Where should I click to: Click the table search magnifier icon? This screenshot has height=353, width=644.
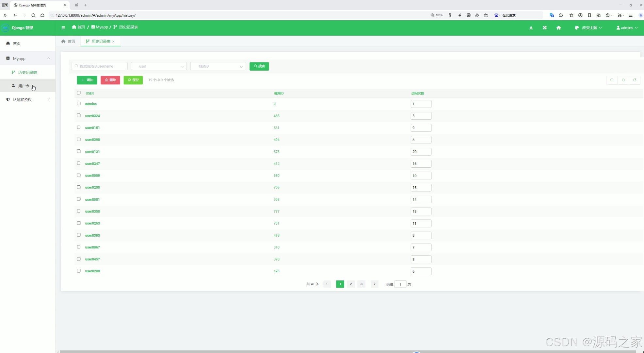coord(612,80)
